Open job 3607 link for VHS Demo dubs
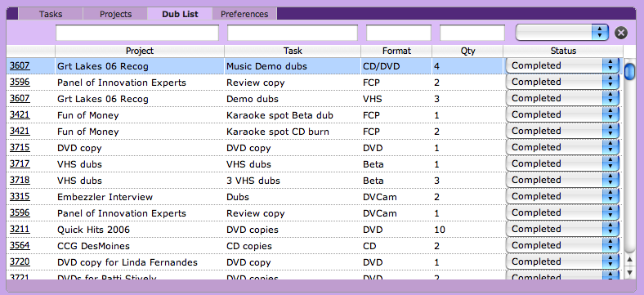This screenshot has width=644, height=295. pos(20,99)
